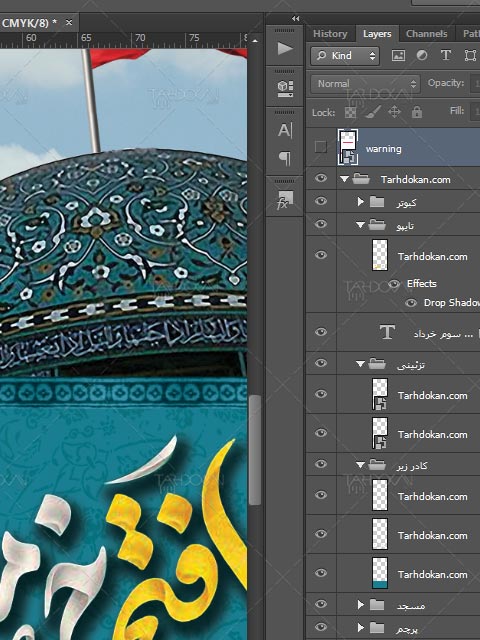480x640 pixels.
Task: Close the CMYK/8 document tab
Action: pos(69,22)
